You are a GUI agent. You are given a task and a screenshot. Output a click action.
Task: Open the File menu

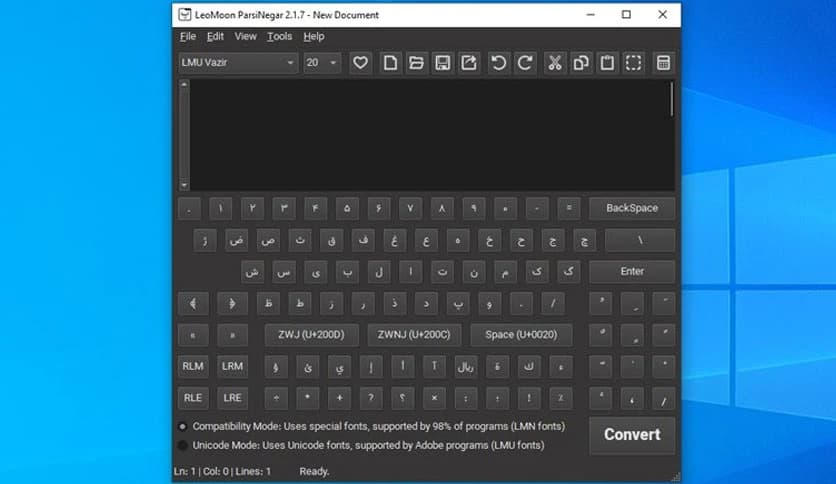(188, 36)
